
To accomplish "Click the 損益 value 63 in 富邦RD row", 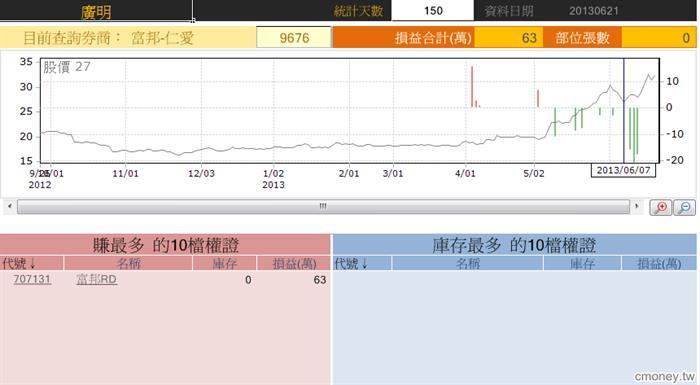I will [320, 280].
